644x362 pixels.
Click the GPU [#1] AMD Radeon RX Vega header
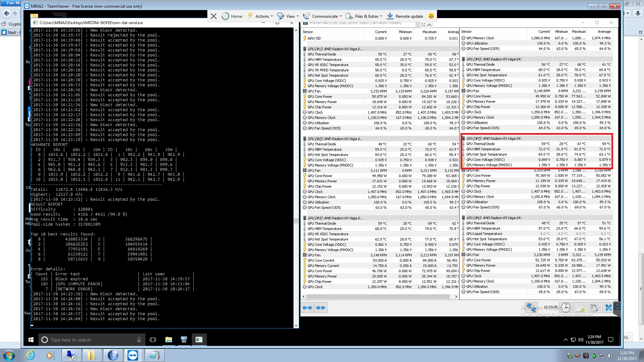point(335,49)
